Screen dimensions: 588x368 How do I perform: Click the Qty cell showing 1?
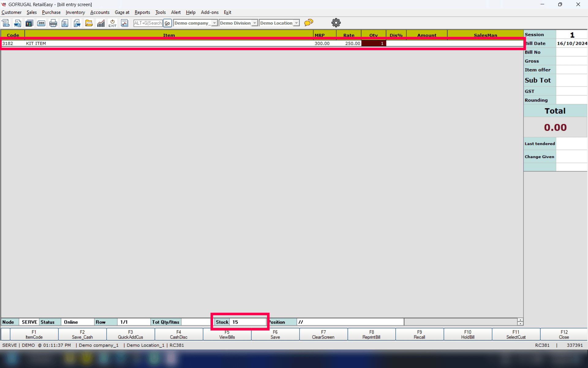373,43
